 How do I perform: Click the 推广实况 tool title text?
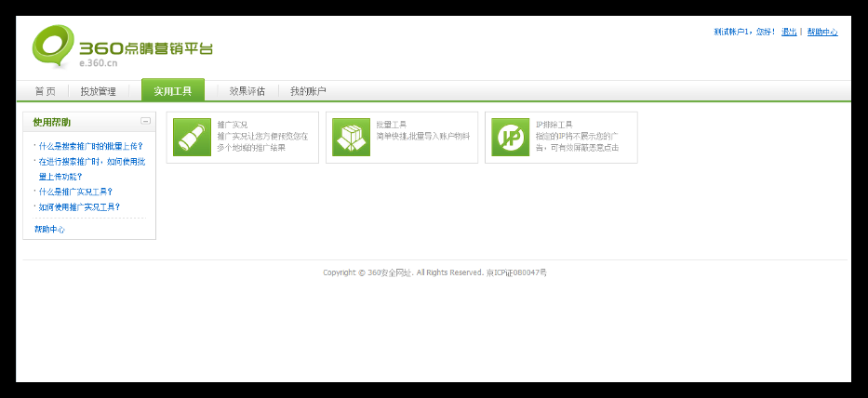point(233,124)
